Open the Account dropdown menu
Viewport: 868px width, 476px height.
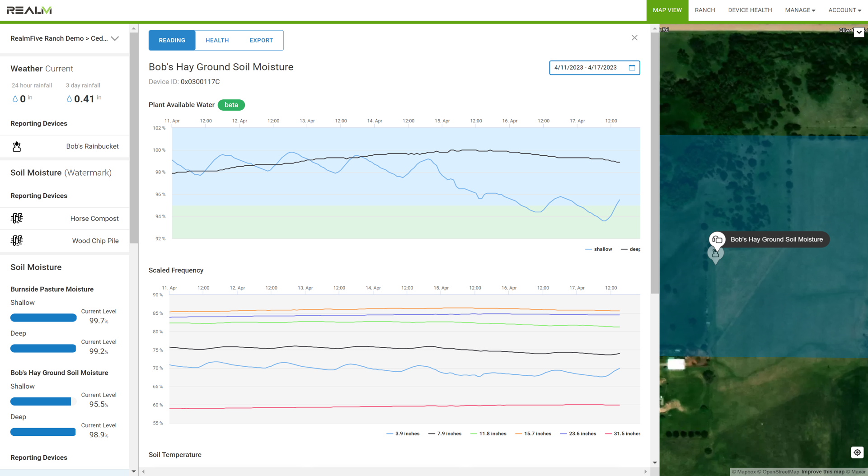click(844, 10)
